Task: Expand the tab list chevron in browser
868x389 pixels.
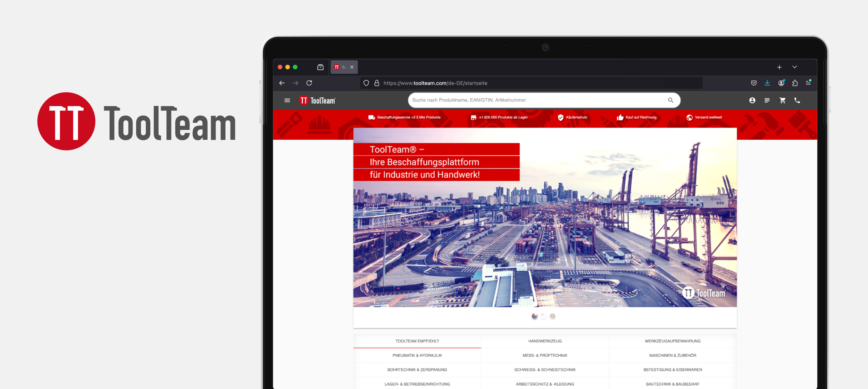Action: point(794,67)
